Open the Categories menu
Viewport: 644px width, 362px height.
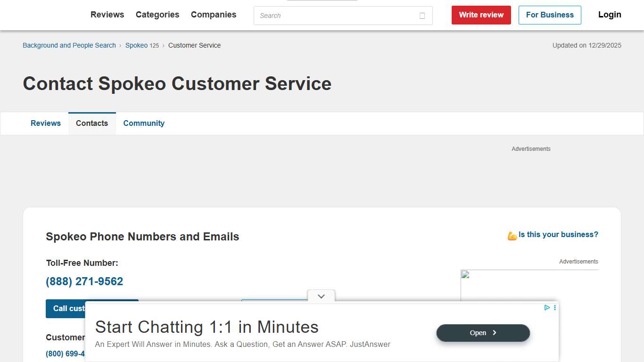click(x=157, y=15)
